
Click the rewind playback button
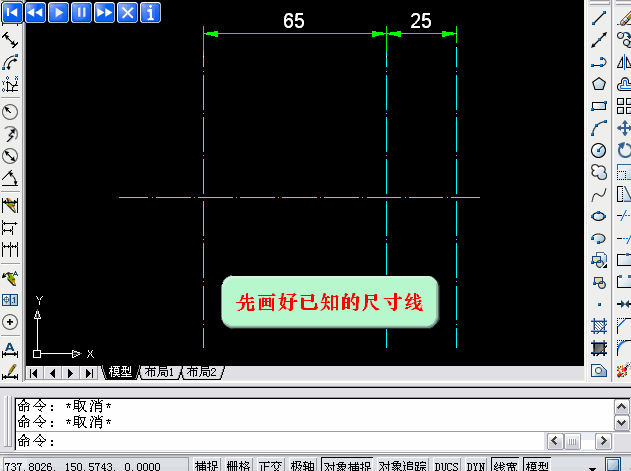pyautogui.click(x=35, y=12)
